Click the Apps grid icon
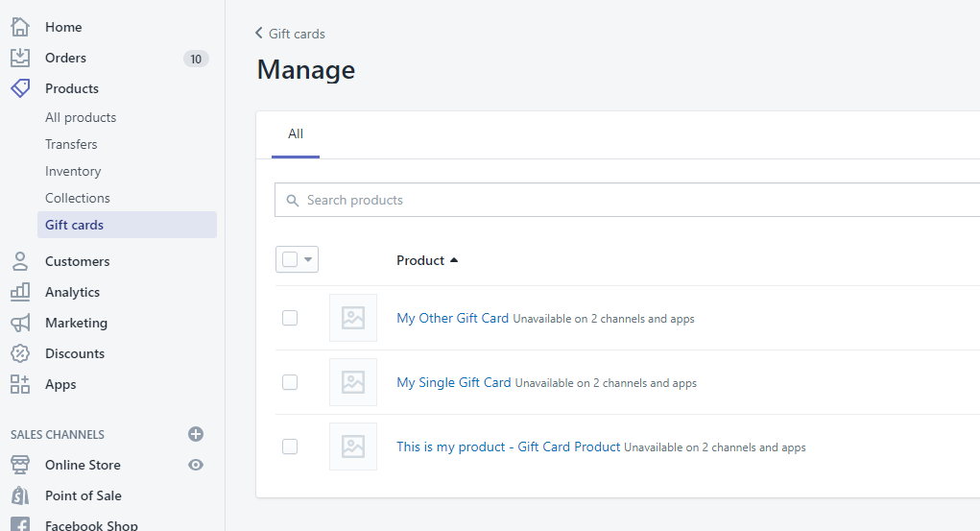This screenshot has width=980, height=531. click(x=20, y=384)
